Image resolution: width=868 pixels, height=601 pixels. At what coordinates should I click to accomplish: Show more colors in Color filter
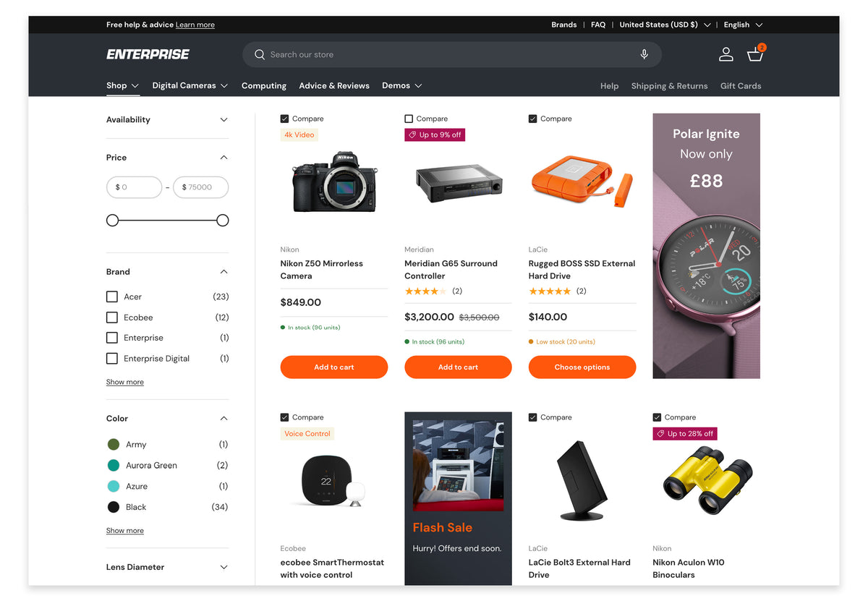click(x=125, y=531)
